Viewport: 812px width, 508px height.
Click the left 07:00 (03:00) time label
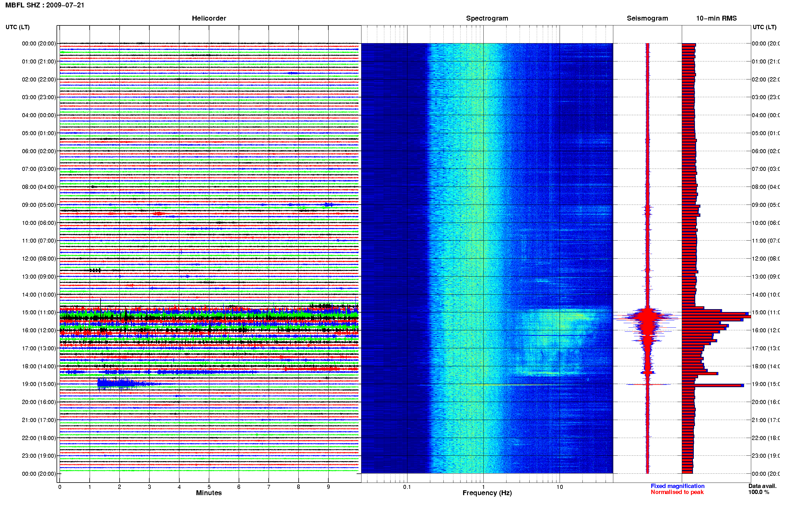[39, 169]
